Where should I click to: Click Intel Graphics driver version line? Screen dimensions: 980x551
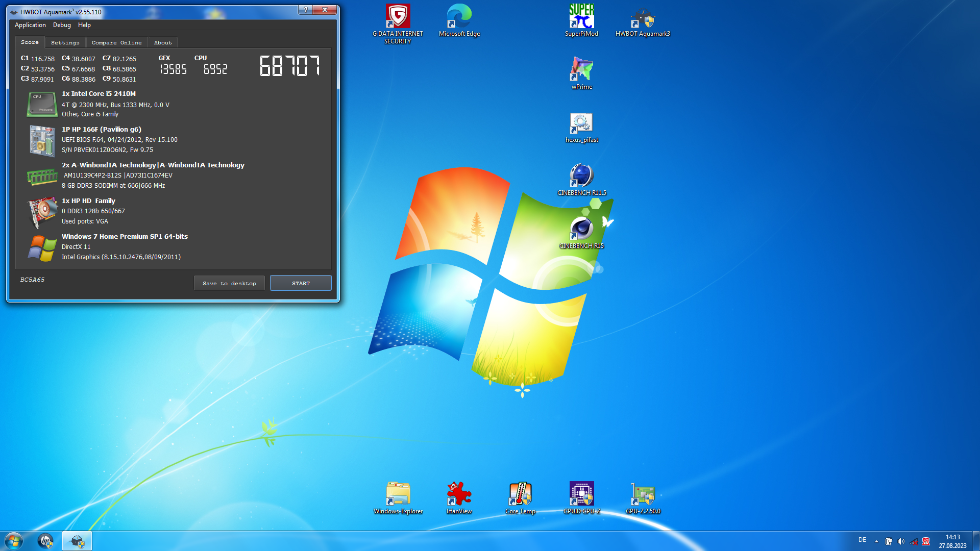coord(121,257)
